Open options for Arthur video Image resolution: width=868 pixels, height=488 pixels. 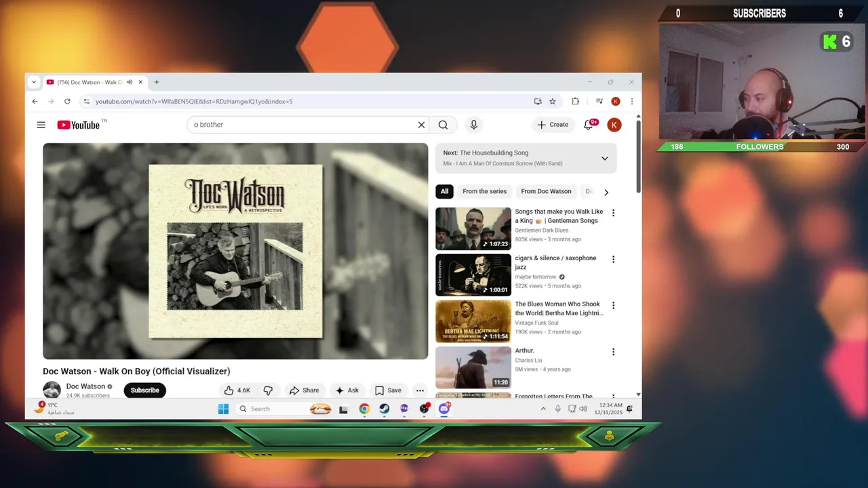[x=613, y=352]
